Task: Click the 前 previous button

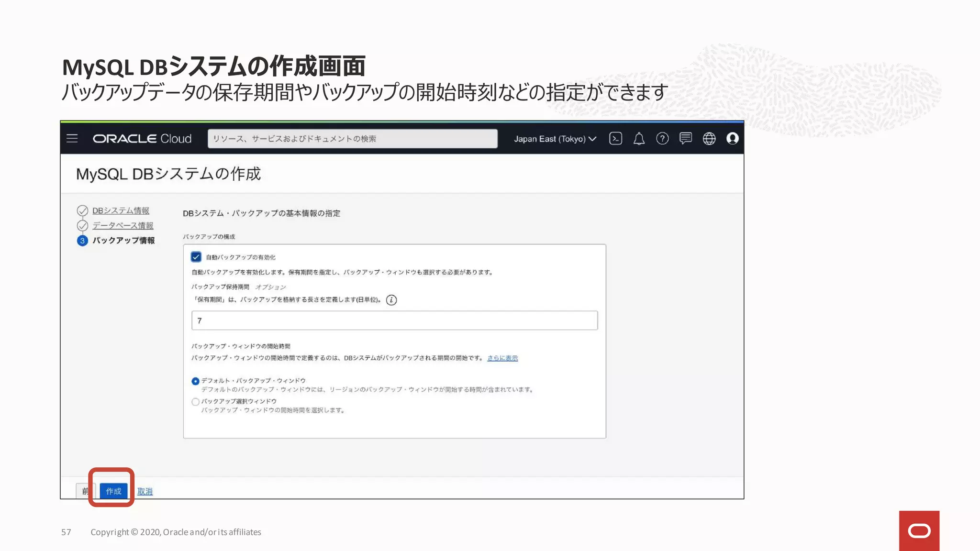Action: 86,491
